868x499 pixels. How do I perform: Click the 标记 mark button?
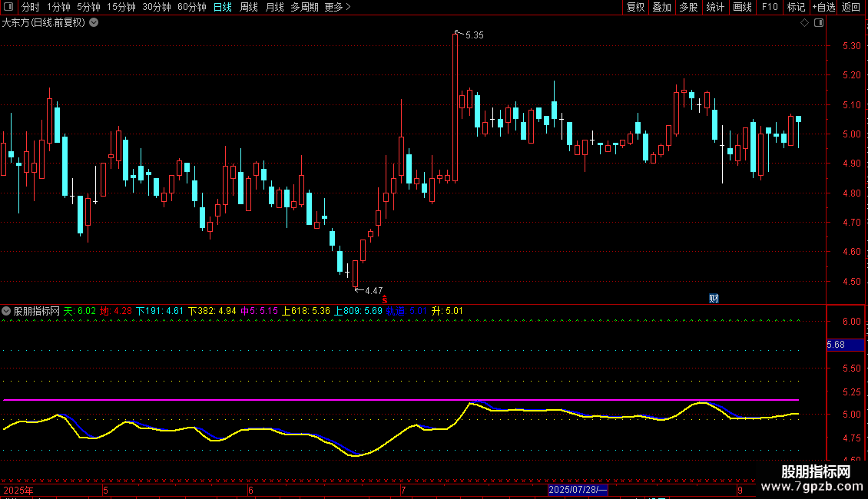pos(796,7)
